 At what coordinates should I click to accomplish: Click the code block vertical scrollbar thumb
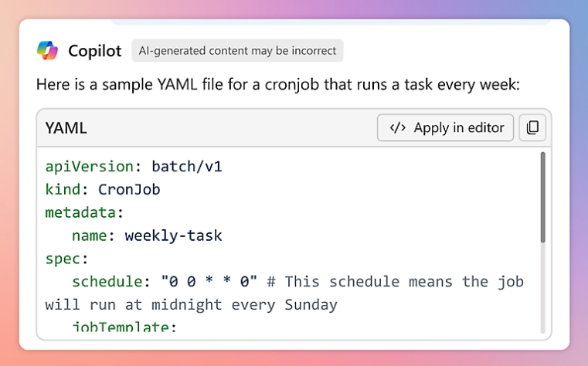(x=542, y=197)
